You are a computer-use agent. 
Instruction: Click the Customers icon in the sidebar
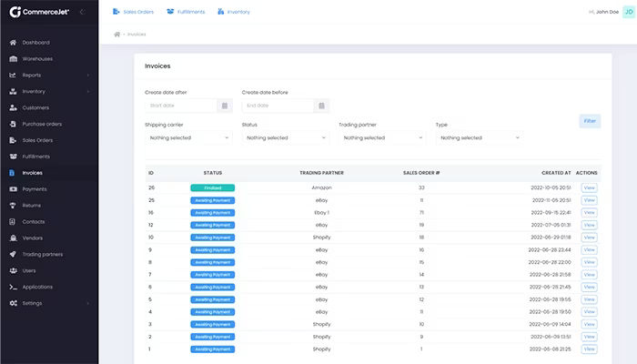tap(13, 107)
